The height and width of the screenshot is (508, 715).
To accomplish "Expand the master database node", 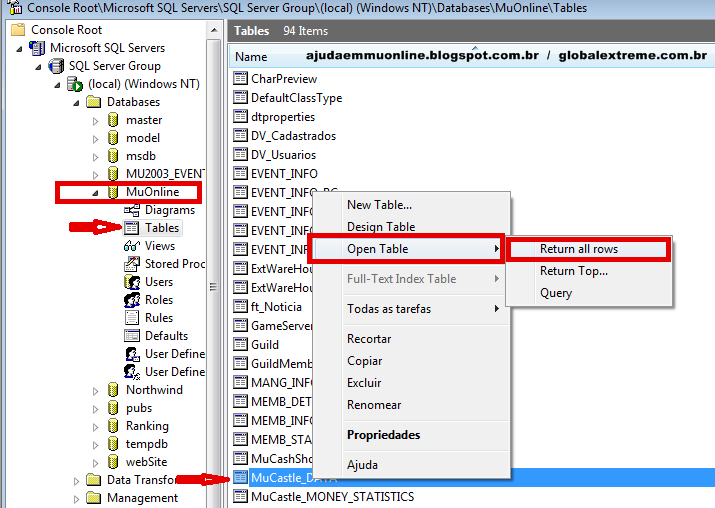I will [x=95, y=121].
